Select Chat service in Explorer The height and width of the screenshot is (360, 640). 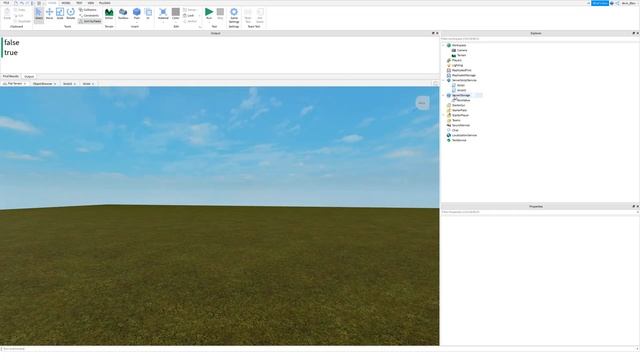point(455,130)
